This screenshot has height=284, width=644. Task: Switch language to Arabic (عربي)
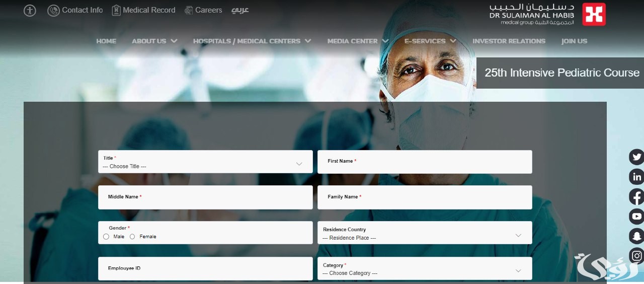click(x=240, y=10)
